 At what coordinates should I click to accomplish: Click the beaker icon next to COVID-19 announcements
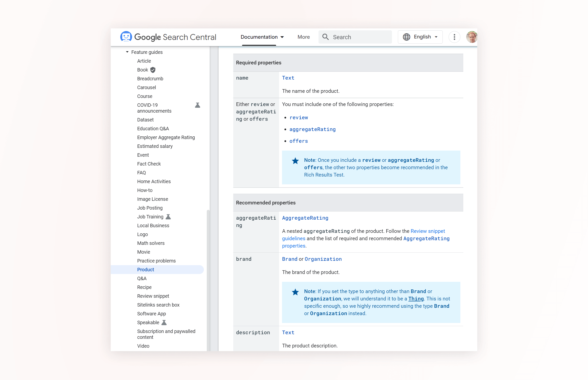click(x=197, y=105)
